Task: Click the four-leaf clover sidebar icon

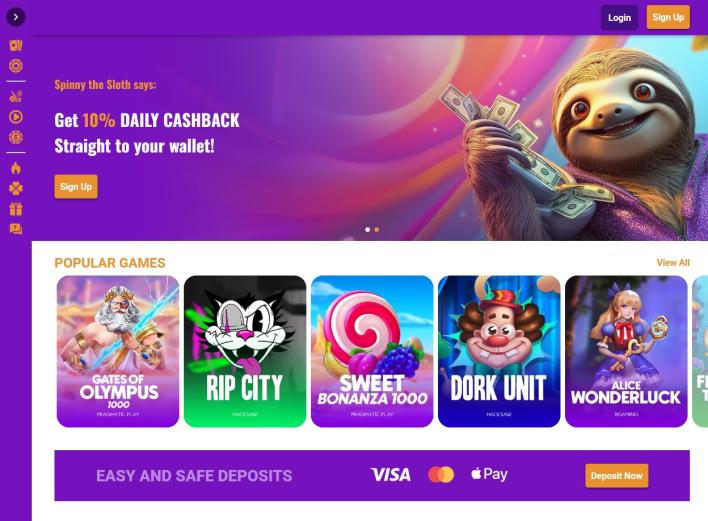Action: point(16,188)
